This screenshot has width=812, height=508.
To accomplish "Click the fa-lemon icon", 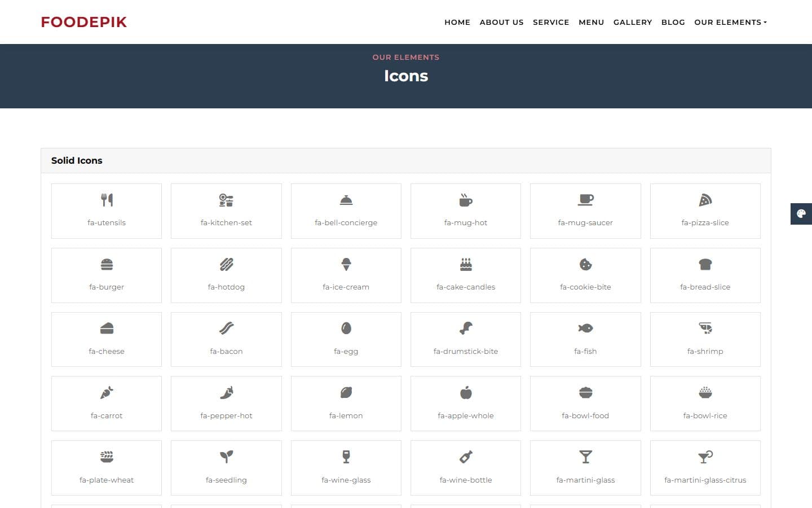I will click(x=346, y=393).
